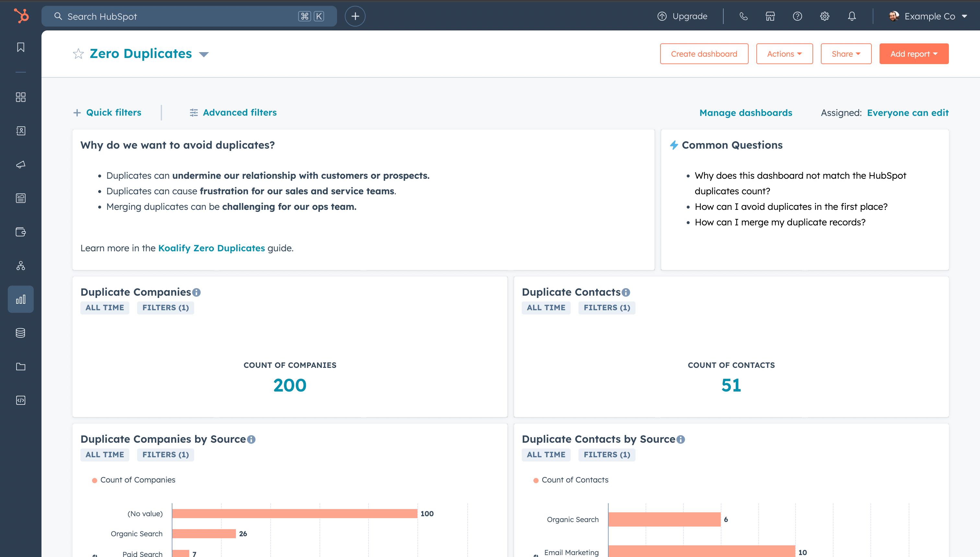980x557 pixels.
Task: Click the reports bar chart sidebar icon
Action: tap(20, 299)
